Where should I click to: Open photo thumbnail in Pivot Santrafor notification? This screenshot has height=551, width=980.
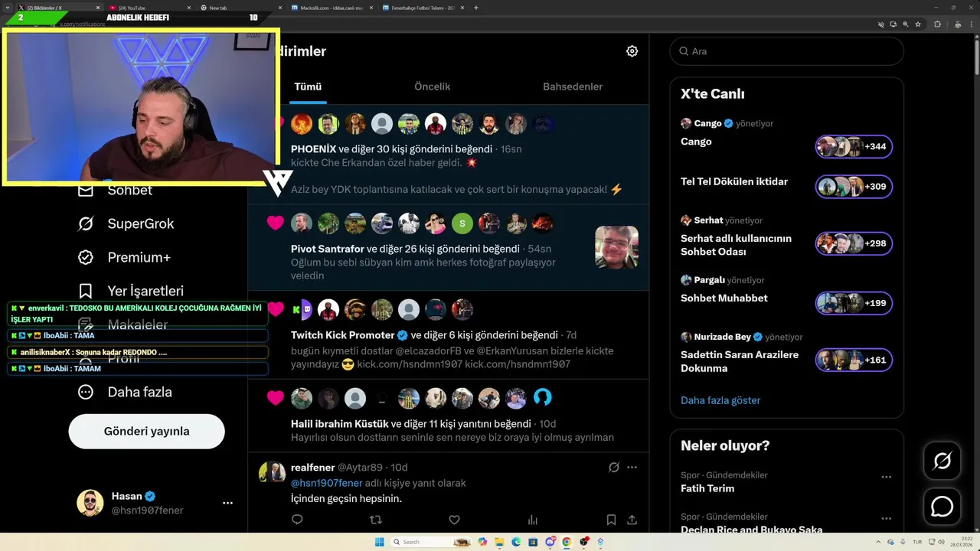click(x=616, y=247)
